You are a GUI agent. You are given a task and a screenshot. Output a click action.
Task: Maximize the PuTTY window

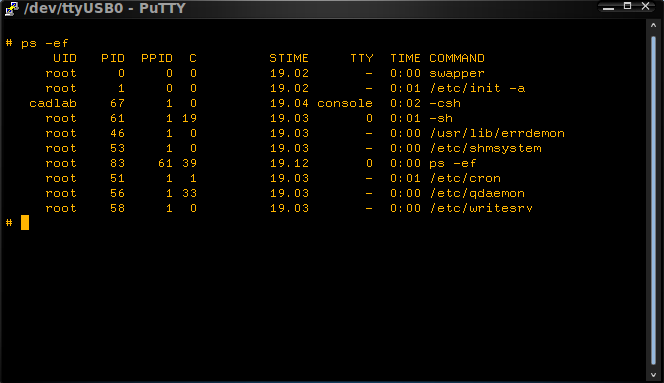click(x=628, y=6)
